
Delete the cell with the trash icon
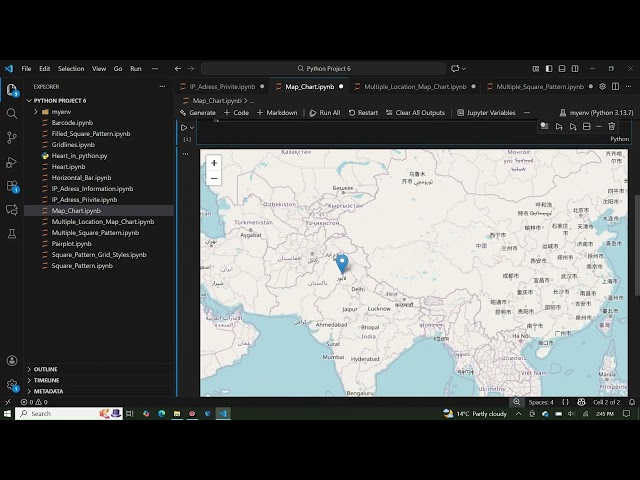(611, 127)
